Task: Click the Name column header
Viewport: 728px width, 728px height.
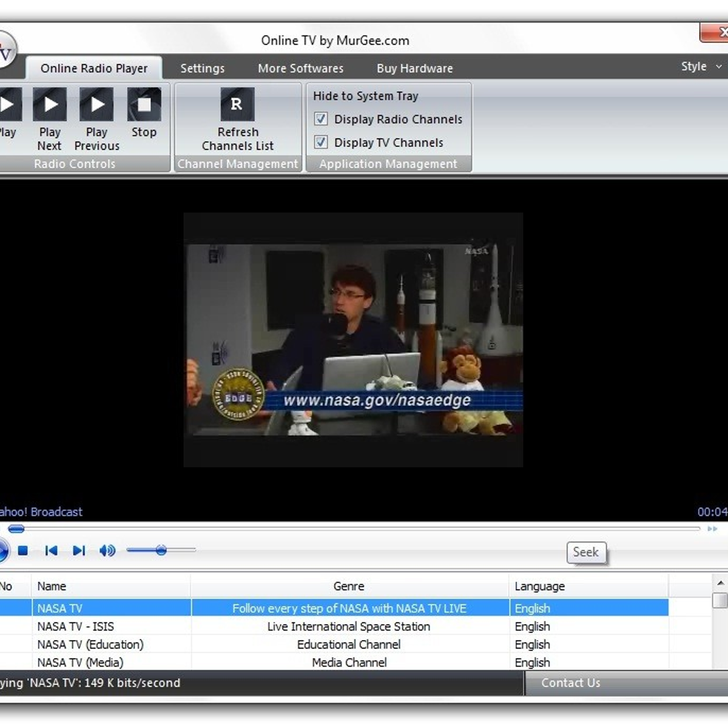Action: [111, 586]
